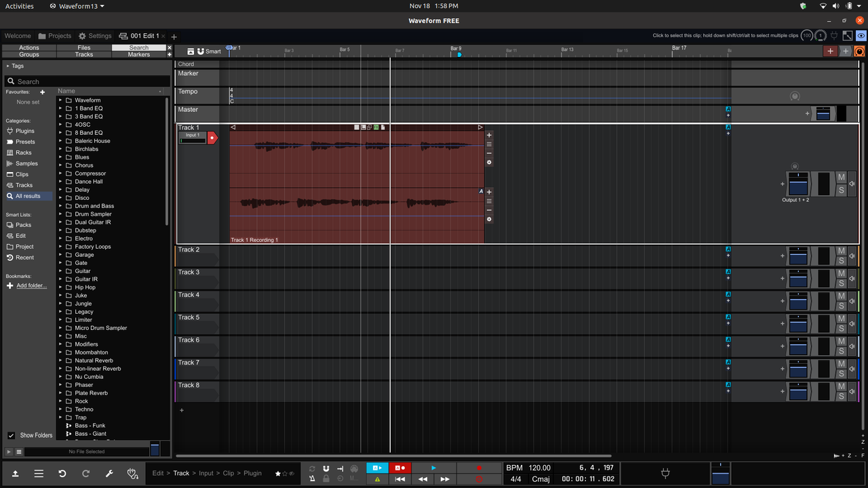Click the fast-forward transport button
This screenshot has height=488, width=868.
445,479
